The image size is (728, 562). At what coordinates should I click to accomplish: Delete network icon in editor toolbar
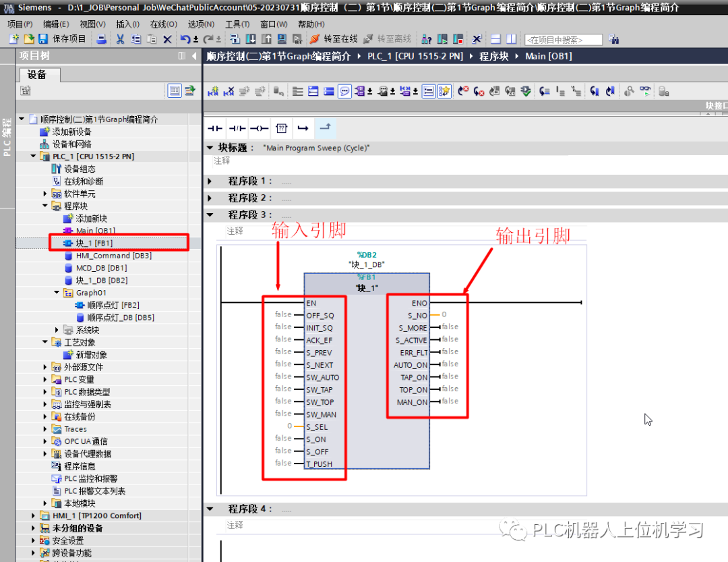(229, 91)
